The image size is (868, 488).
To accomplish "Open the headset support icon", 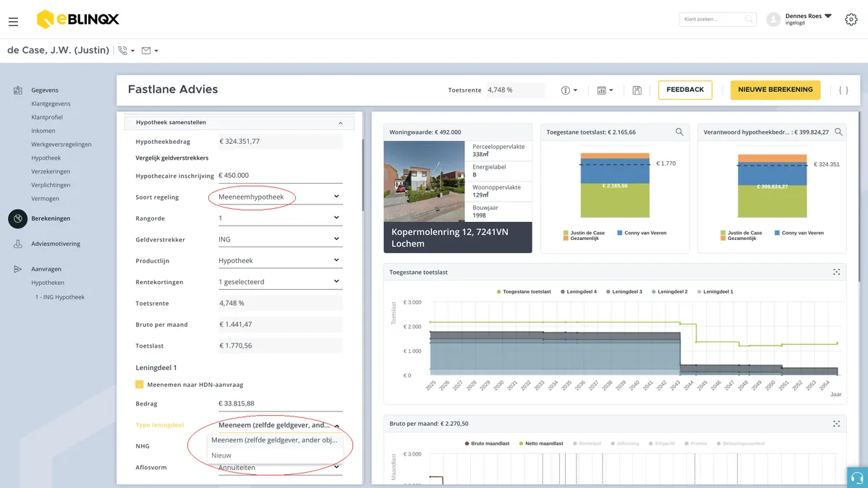I will coord(857,477).
